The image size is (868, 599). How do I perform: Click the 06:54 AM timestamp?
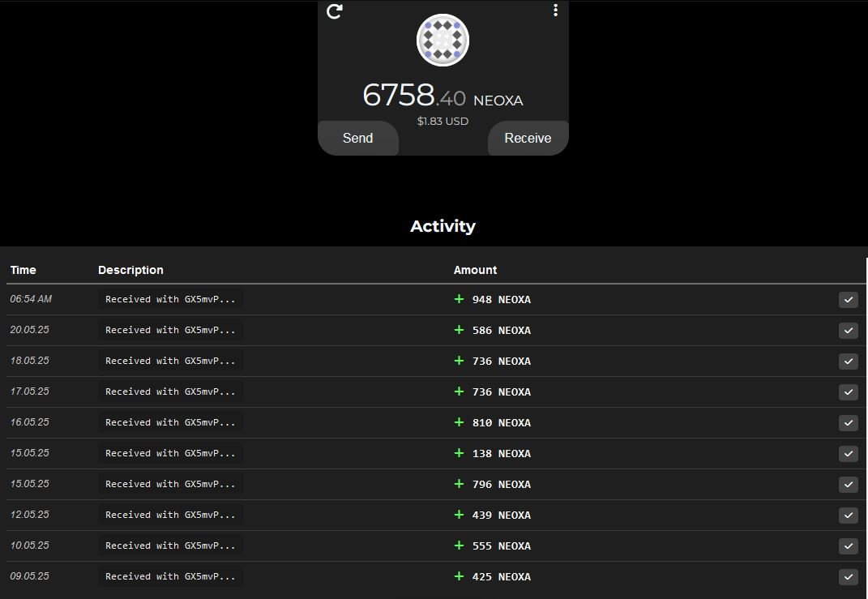(31, 299)
